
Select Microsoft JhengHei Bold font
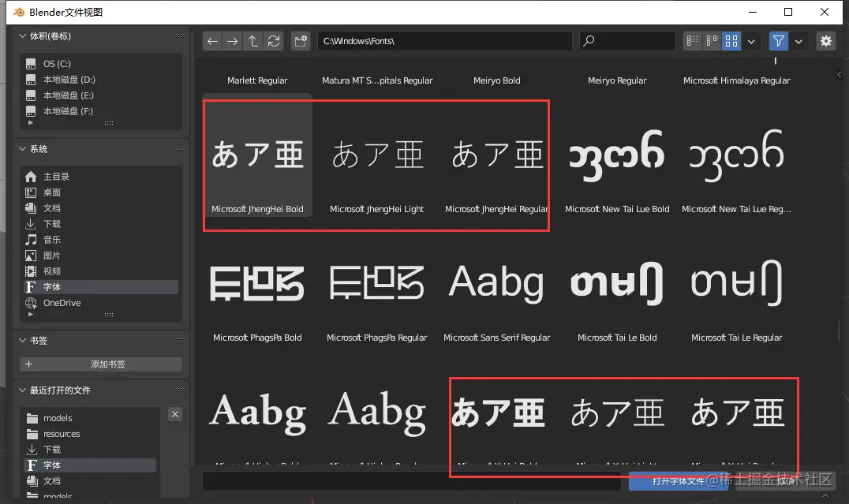(x=258, y=156)
